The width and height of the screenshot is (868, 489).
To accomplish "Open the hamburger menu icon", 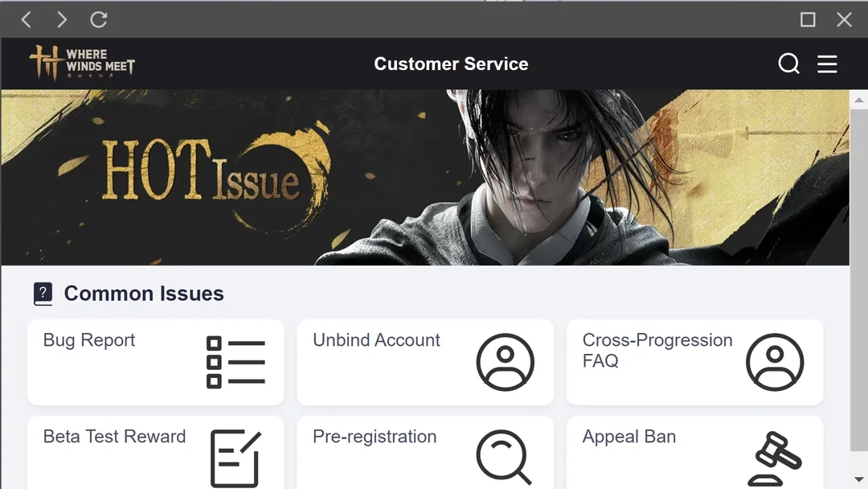I will click(x=827, y=64).
